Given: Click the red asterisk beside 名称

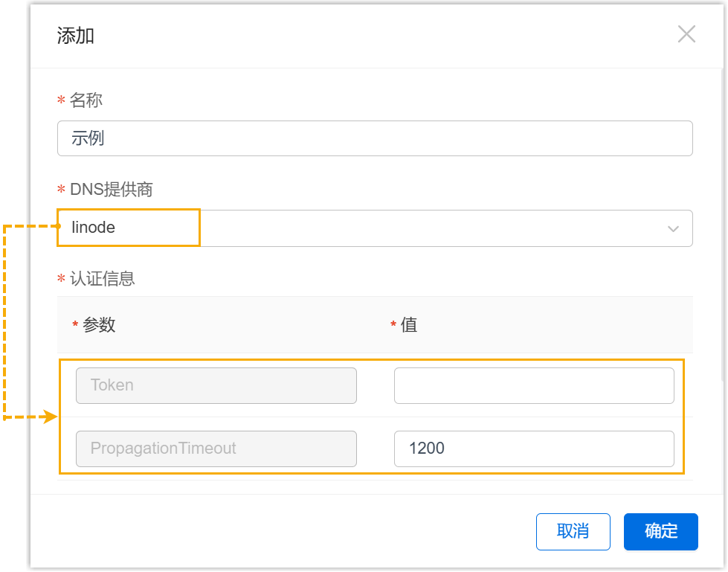Looking at the screenshot, I should [62, 101].
